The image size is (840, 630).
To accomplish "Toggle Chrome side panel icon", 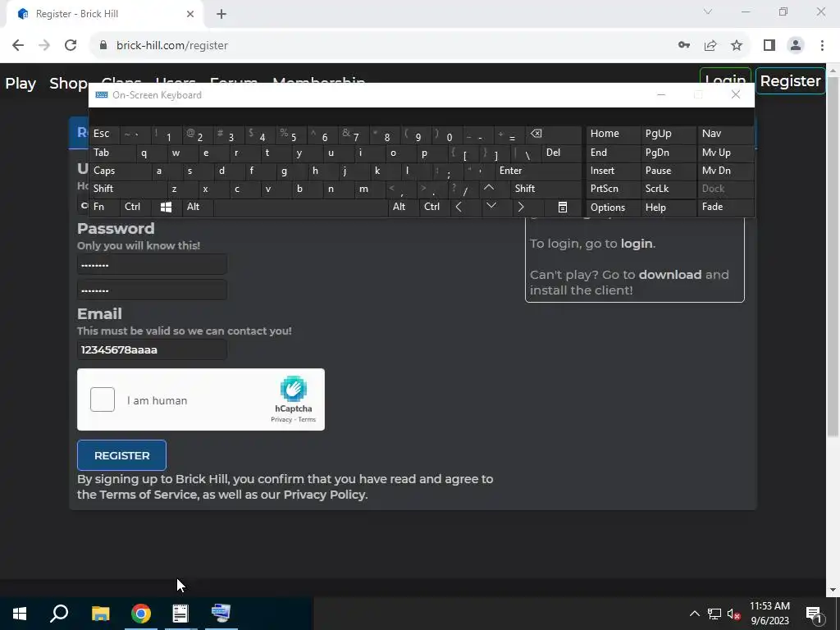I will point(769,46).
